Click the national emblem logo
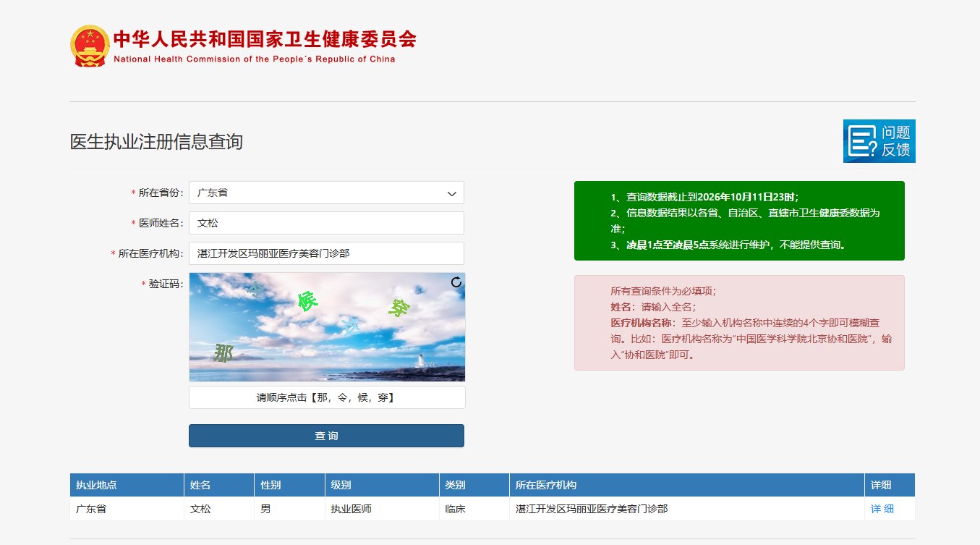Screen dimensions: 980x545 (90, 46)
